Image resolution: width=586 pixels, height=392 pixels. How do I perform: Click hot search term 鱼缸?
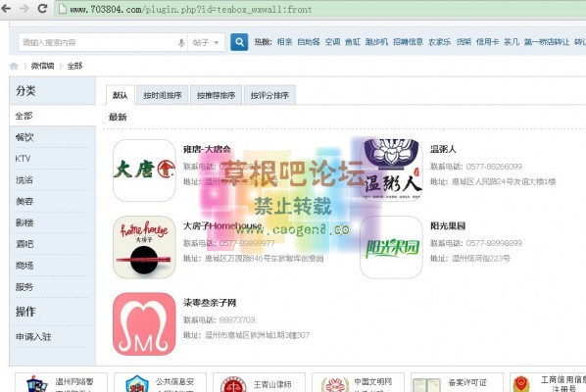tap(353, 42)
